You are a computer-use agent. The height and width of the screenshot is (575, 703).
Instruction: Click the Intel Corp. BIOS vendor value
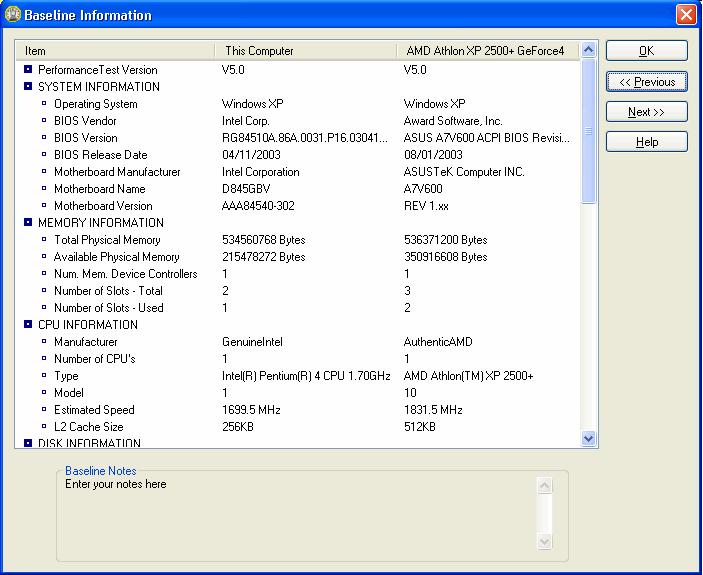[246, 121]
